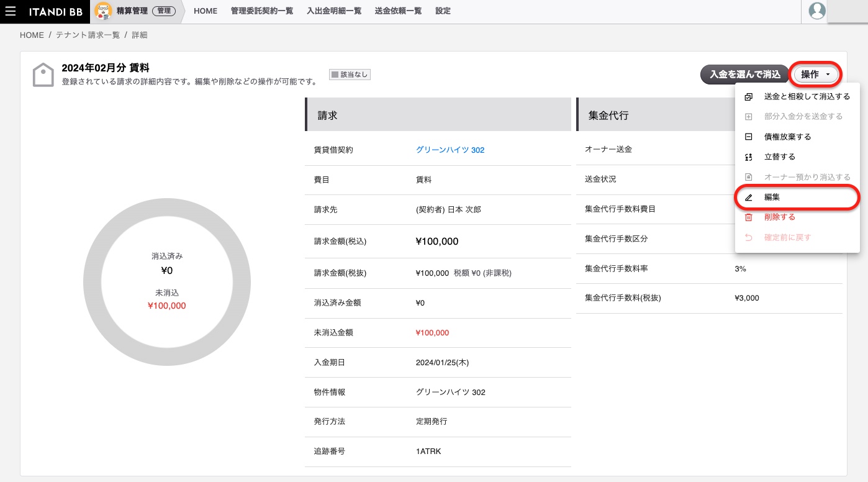Click the 送金と相殺して消込する icon
The height and width of the screenshot is (482, 868).
(749, 97)
